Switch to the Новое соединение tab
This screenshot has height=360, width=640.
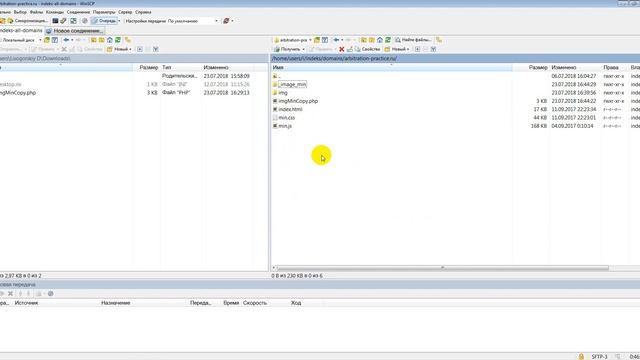(74, 31)
